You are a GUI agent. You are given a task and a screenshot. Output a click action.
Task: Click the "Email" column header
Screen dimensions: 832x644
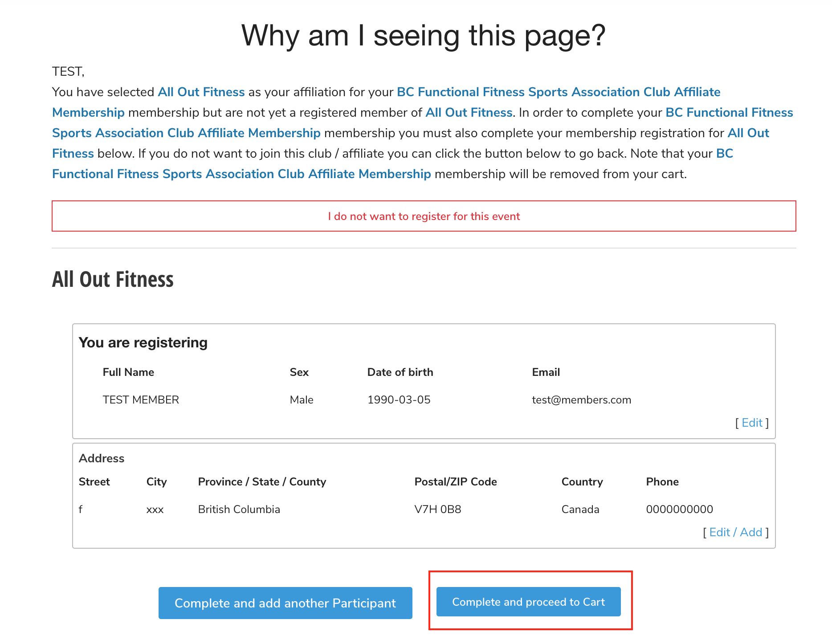pos(546,372)
